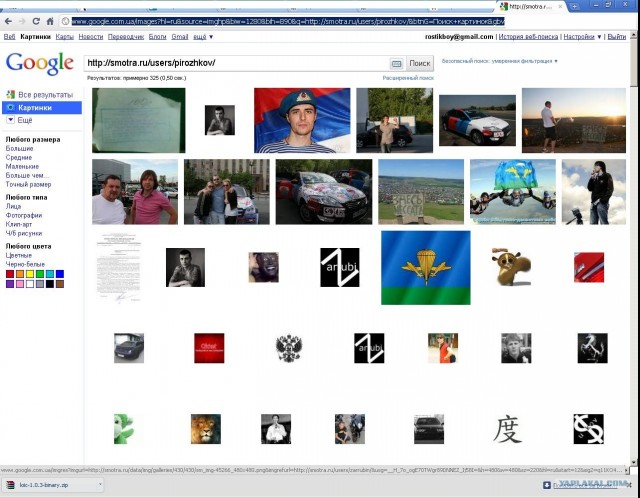This screenshot has width=640, height=498.
Task: Click the Поиск search button
Action: point(420,63)
